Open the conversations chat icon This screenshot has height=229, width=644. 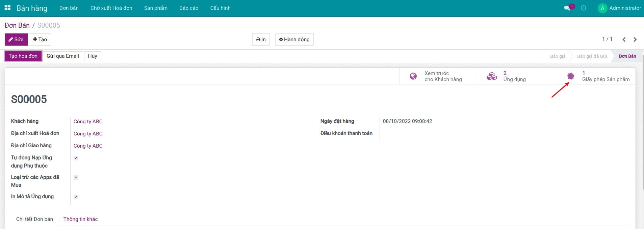point(567,8)
